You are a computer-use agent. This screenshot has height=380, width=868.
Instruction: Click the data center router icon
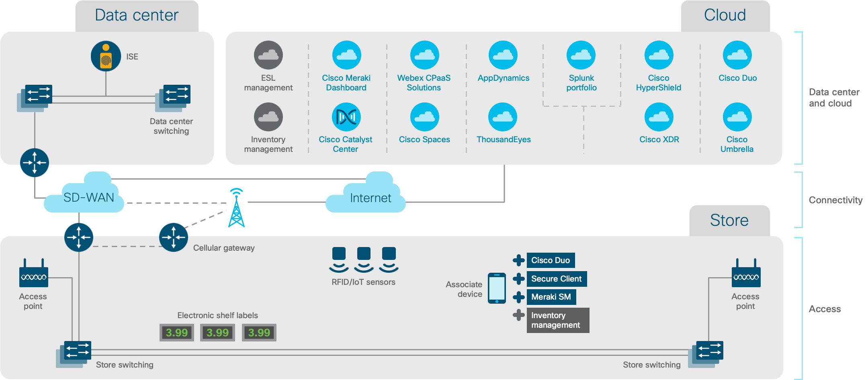[35, 163]
